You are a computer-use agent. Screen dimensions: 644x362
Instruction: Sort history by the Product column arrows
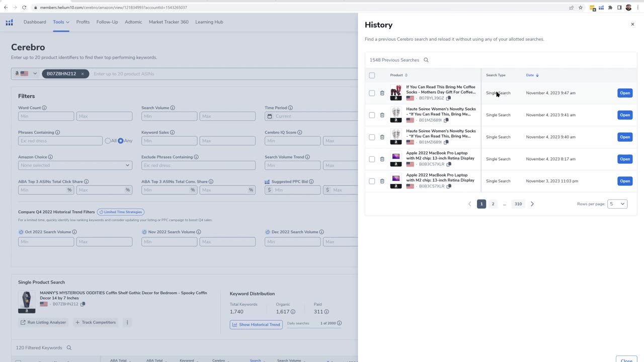coord(407,75)
